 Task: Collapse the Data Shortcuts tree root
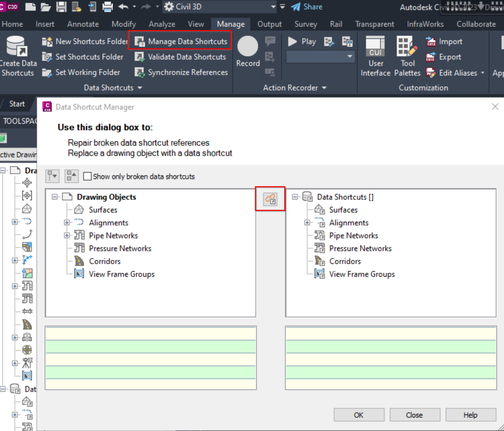click(295, 197)
